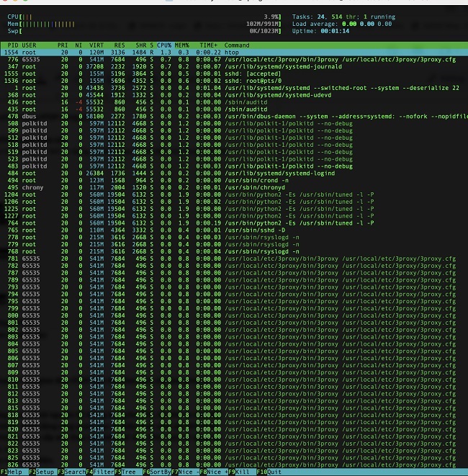
Task: Select 3proxy process row PID 799
Action: click(x=234, y=308)
